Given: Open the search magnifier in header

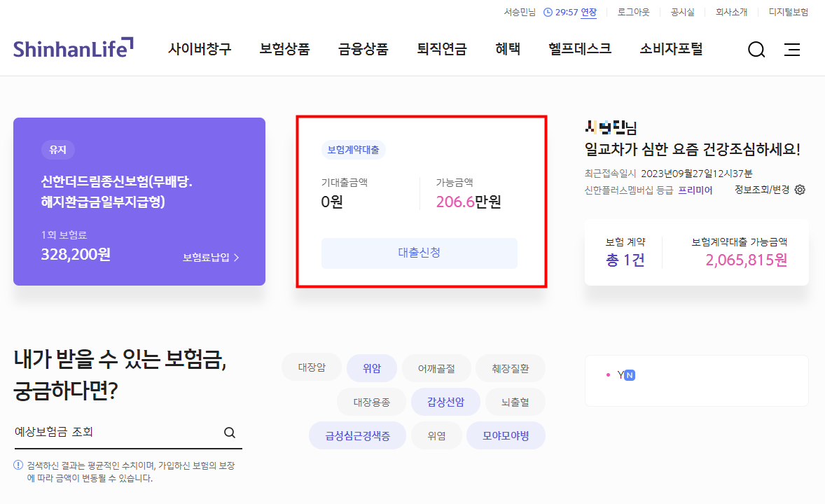Looking at the screenshot, I should (x=756, y=50).
